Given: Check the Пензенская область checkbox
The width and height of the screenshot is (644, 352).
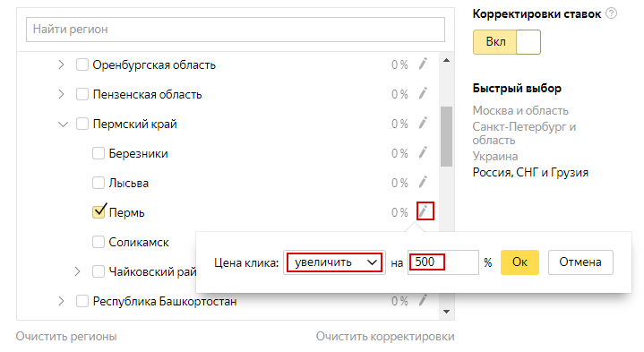Looking at the screenshot, I should (x=82, y=94).
